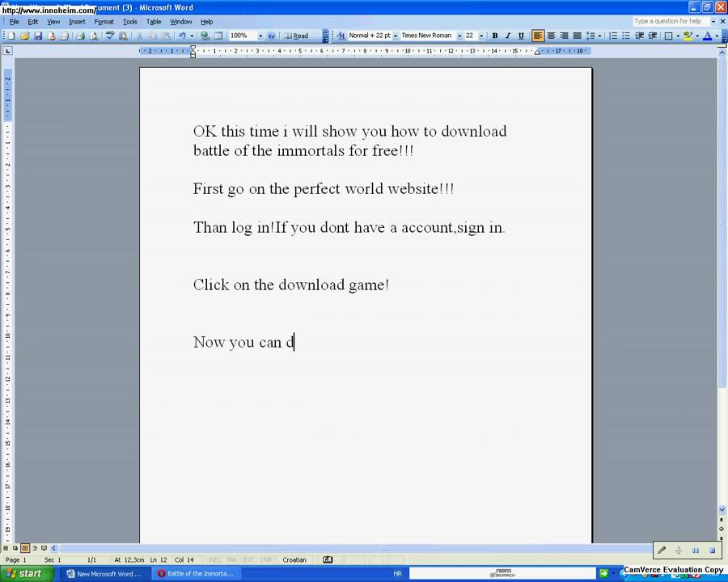728x582 pixels.
Task: Click the Windows start button
Action: [27, 574]
